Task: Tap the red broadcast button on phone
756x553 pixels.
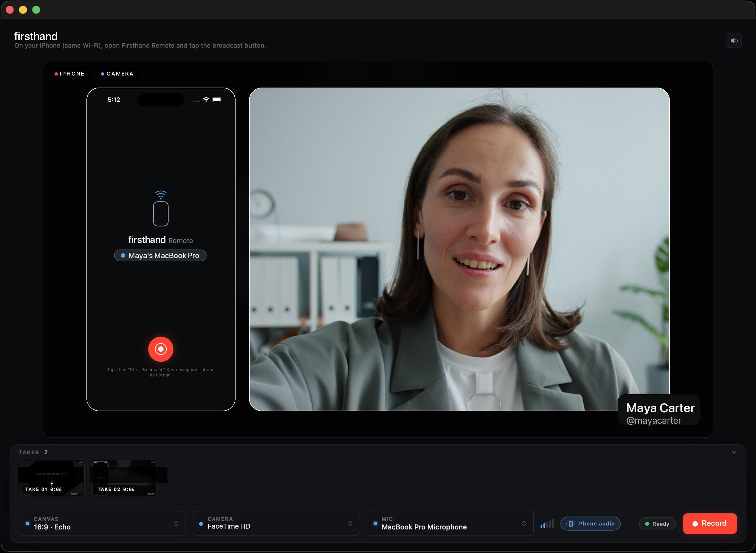Action: [x=161, y=349]
